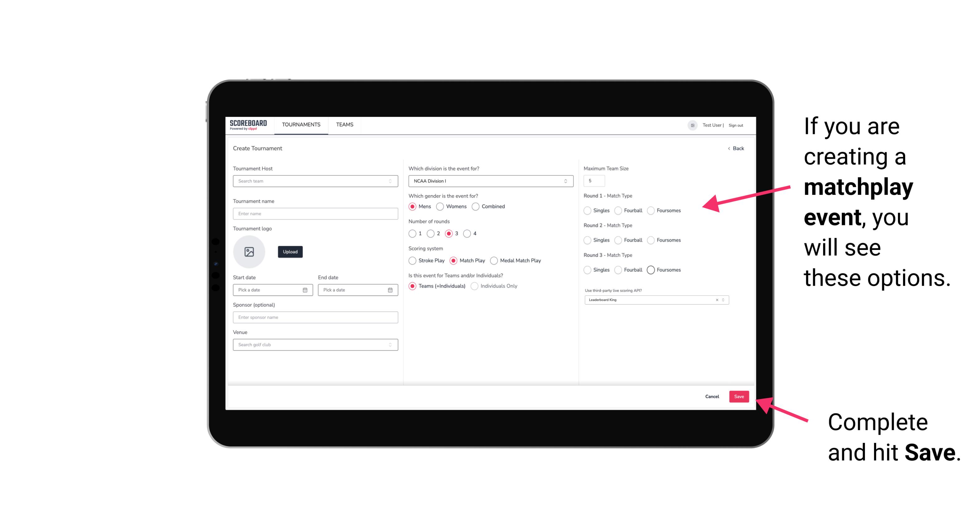Switch to the TOURNAMENTS tab

click(x=301, y=124)
